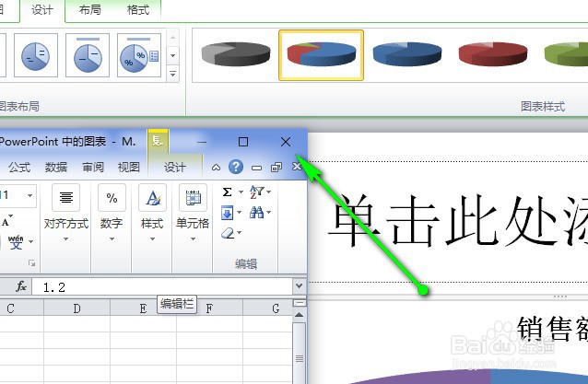
Task: Click the vertical scrollbar up arrow
Action: 300,315
